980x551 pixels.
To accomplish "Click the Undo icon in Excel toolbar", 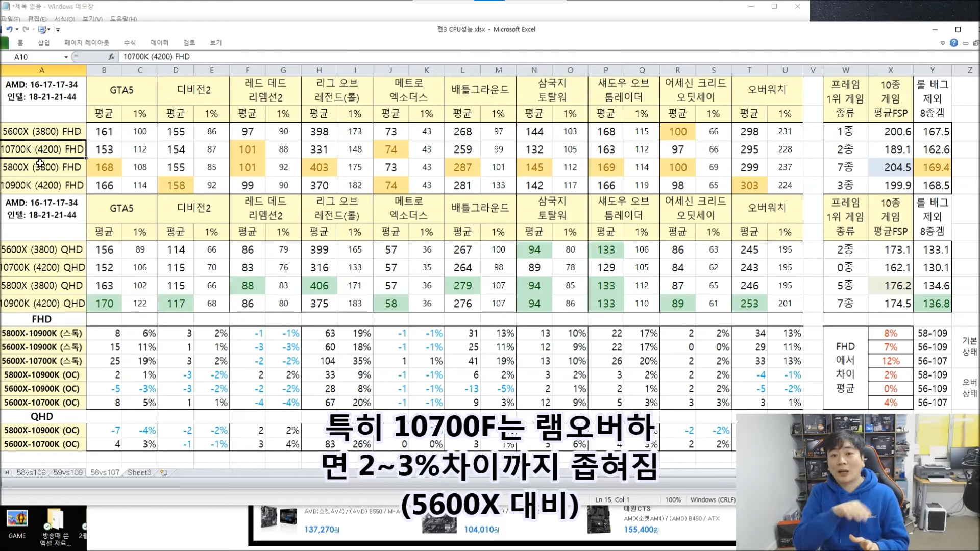I will (x=9, y=30).
